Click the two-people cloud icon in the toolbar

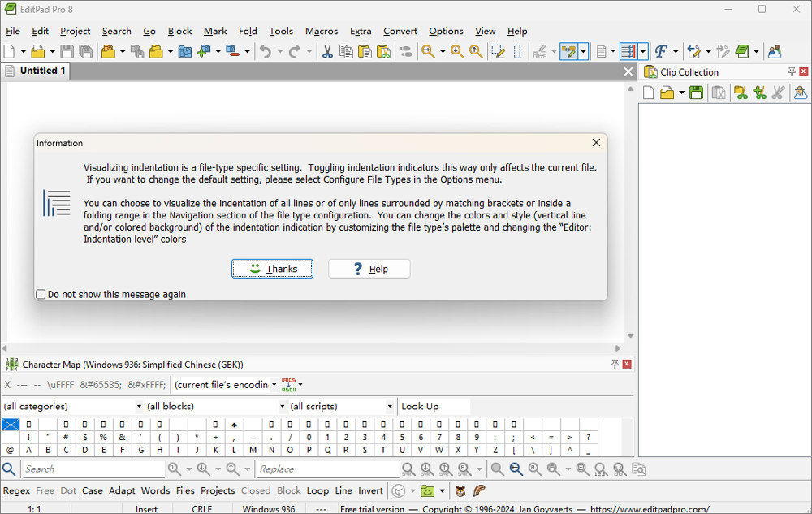(774, 51)
